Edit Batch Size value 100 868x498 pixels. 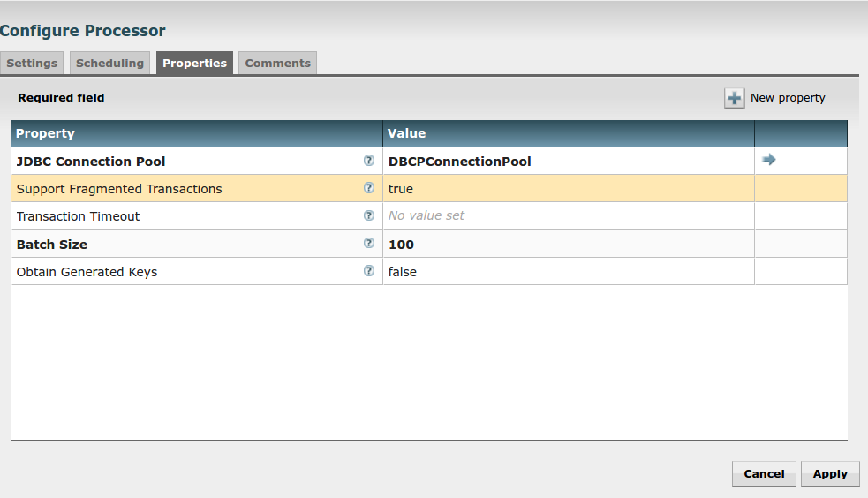point(568,245)
